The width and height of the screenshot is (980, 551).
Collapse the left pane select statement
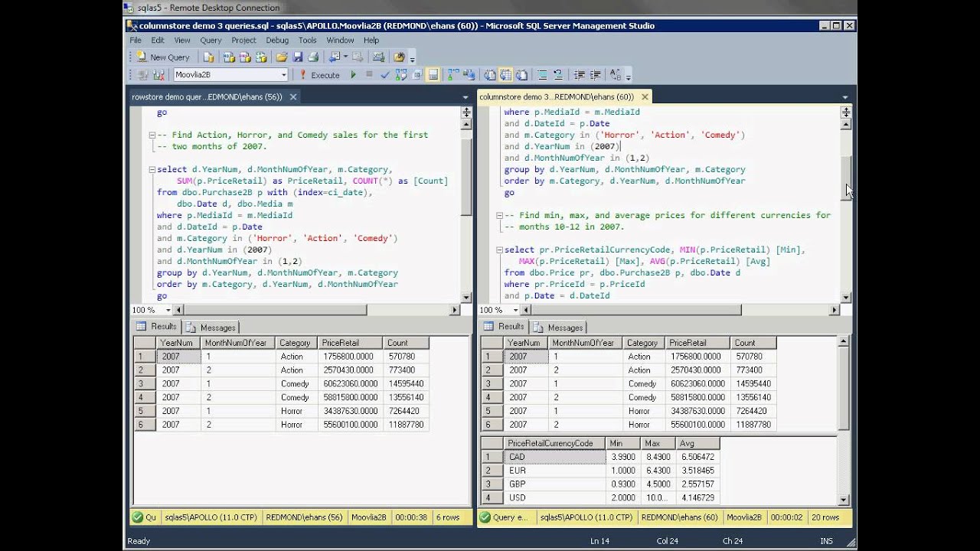click(152, 170)
